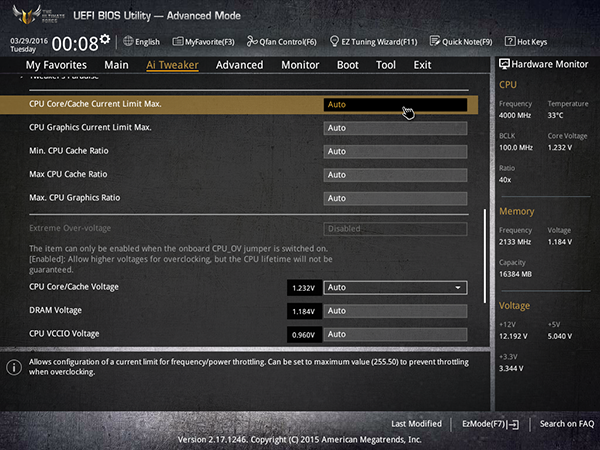Screen dimensions: 600x450
Task: Click the DRAM Voltage Auto field
Action: point(395,311)
